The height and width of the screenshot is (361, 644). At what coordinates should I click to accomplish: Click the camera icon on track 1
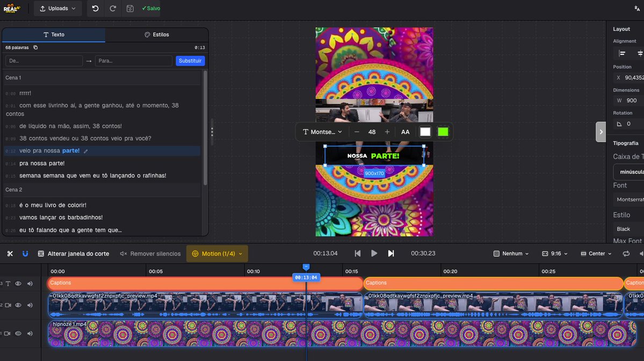tap(7, 334)
